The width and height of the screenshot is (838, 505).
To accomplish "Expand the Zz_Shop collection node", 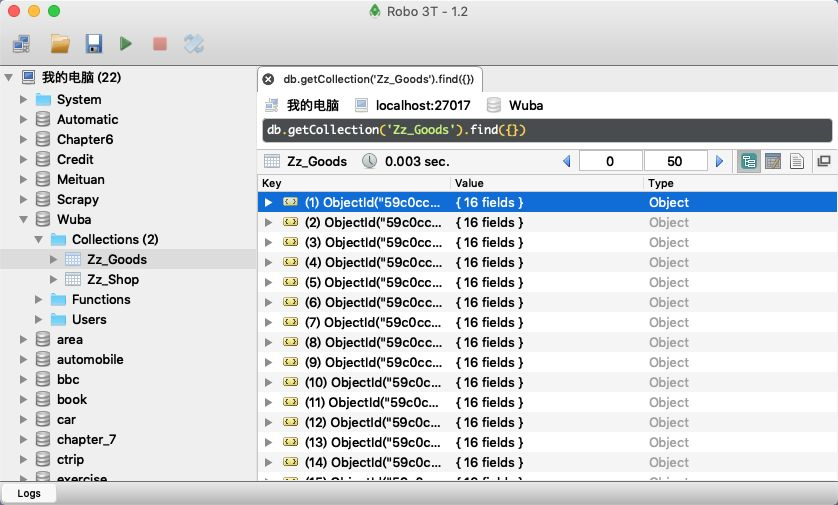I will (53, 279).
